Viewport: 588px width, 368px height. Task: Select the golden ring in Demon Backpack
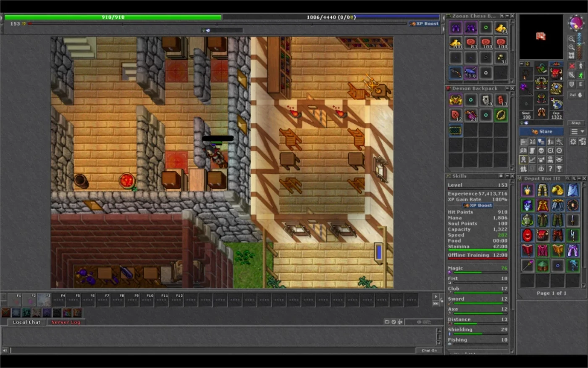tap(501, 115)
